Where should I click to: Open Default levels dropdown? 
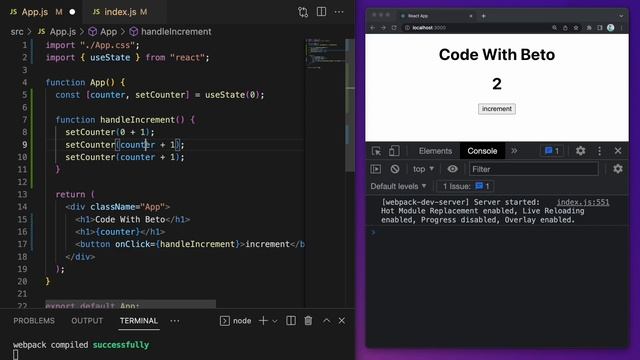coord(398,187)
